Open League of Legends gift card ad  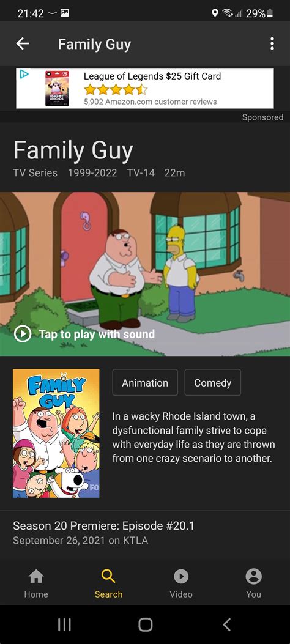(x=145, y=88)
